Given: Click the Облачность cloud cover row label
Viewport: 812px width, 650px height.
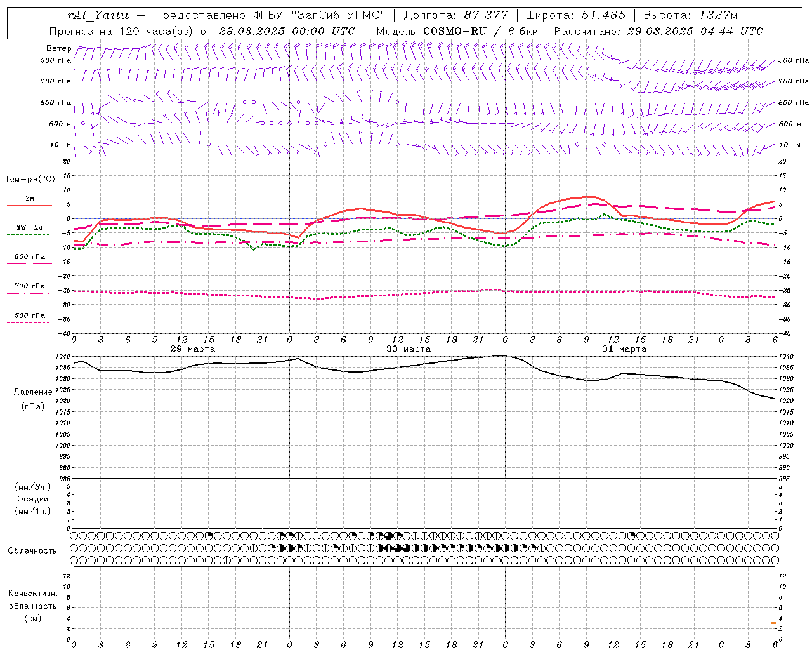Looking at the screenshot, I should tap(32, 551).
